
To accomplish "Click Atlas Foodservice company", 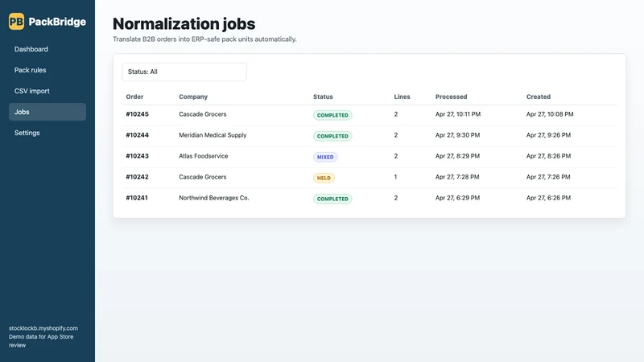I will coord(204,156).
